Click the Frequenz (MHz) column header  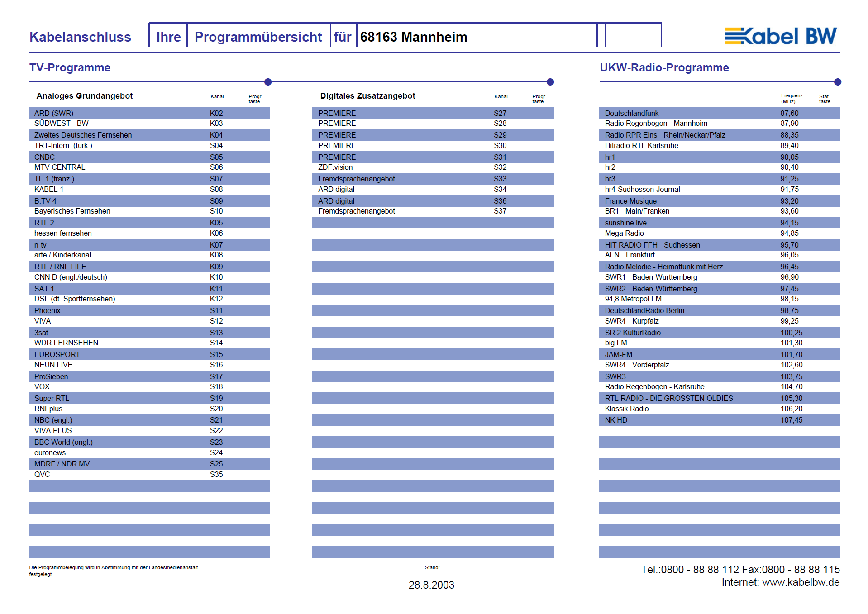coord(792,98)
